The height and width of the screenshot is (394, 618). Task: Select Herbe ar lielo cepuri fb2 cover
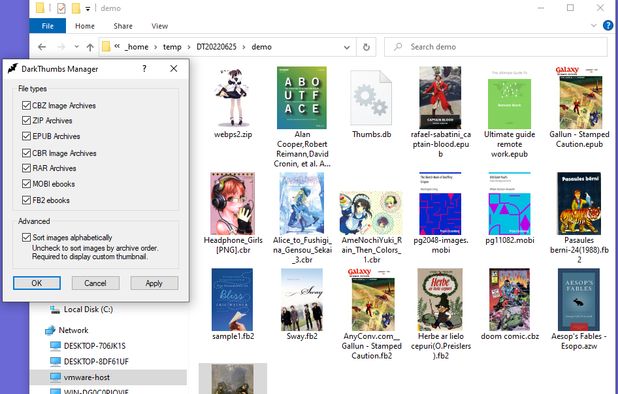coord(440,299)
